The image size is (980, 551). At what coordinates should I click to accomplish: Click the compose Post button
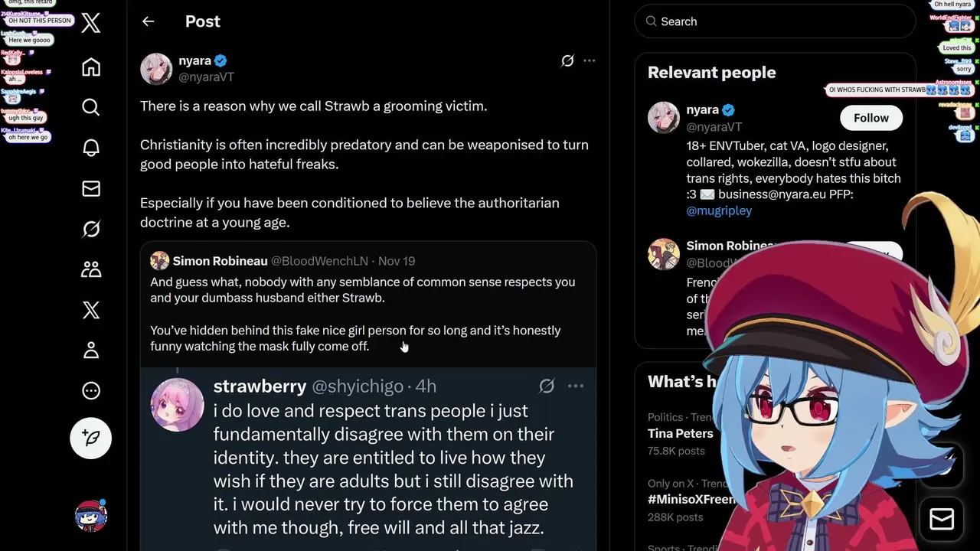tap(91, 438)
